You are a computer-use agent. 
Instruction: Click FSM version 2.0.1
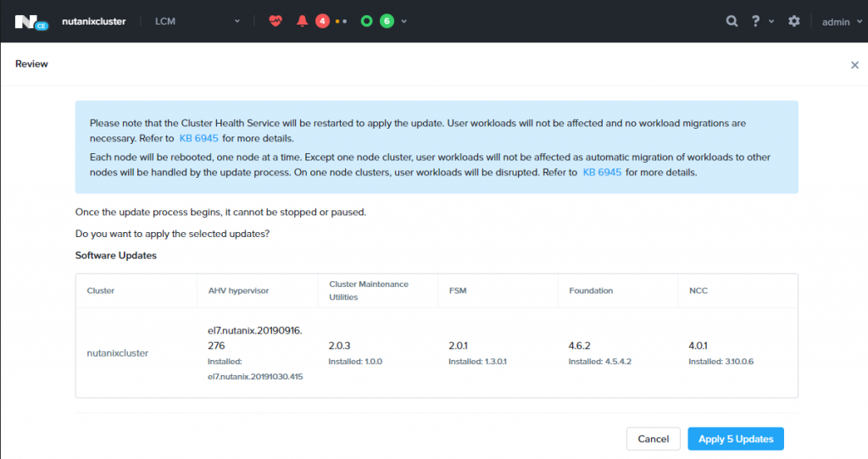458,346
